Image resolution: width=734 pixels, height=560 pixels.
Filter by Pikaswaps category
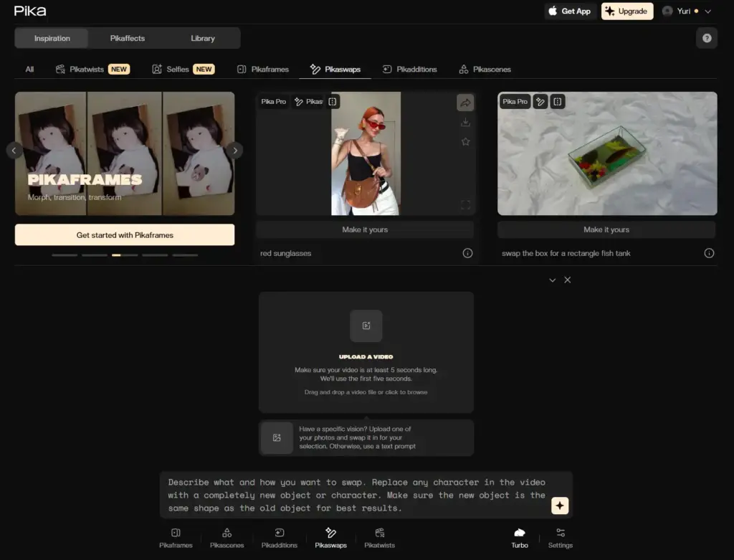[x=335, y=70]
